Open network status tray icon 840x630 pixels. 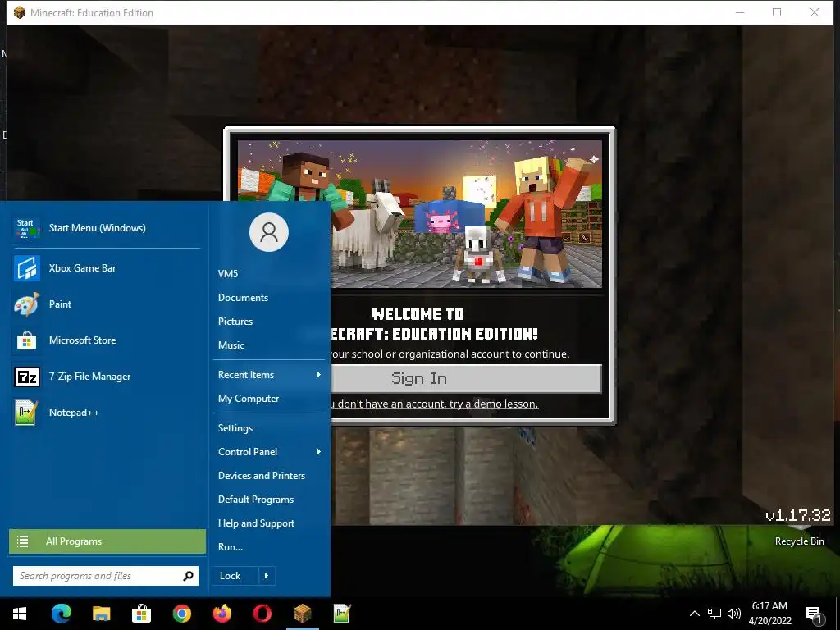point(714,614)
